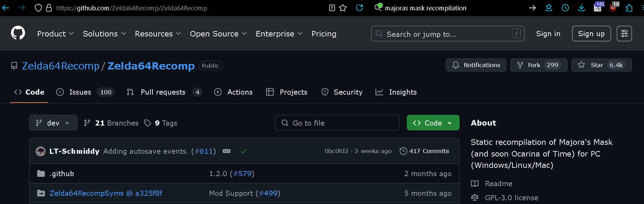Fork the repository with the Fork button
The image size is (644, 204).
click(x=539, y=65)
